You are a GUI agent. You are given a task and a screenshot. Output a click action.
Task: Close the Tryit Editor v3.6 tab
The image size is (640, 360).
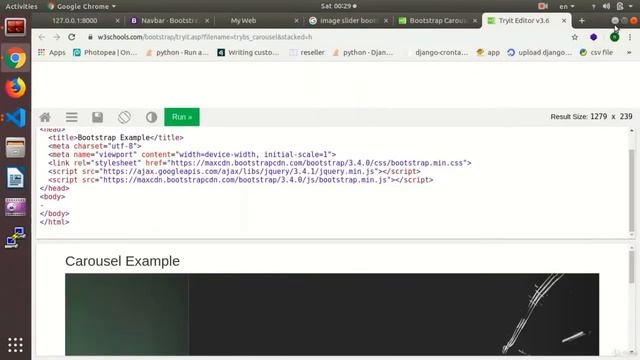coord(564,20)
